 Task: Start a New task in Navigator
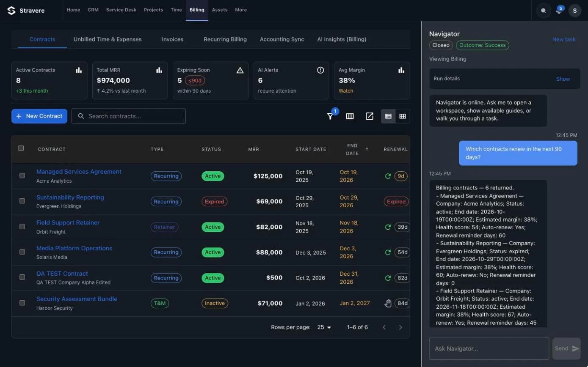click(564, 39)
